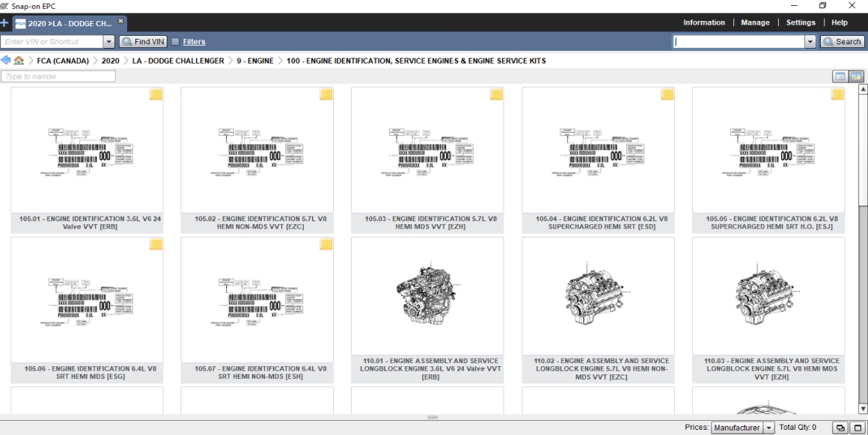Click the Type to narrow field

click(x=58, y=76)
